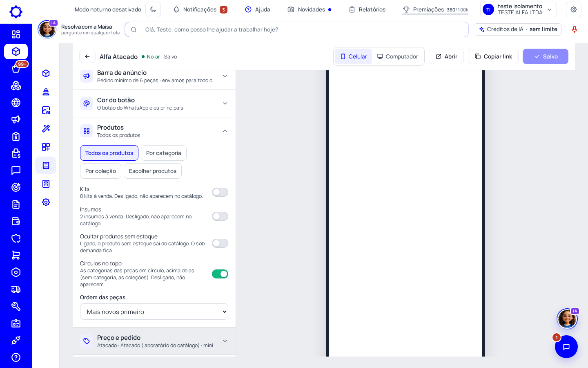588x368 pixels.
Task: Open the blue chat bubble button
Action: 566,347
